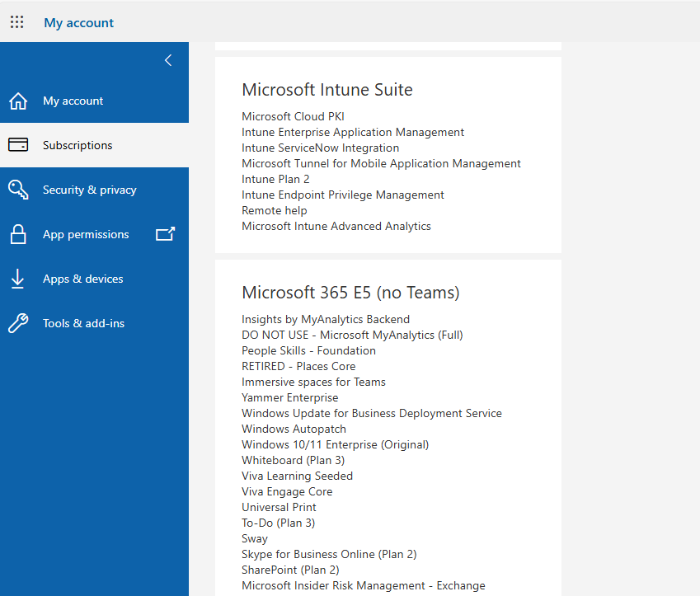Viewport: 700px width, 596px height.
Task: Click the home icon beside My account
Action: tap(18, 101)
